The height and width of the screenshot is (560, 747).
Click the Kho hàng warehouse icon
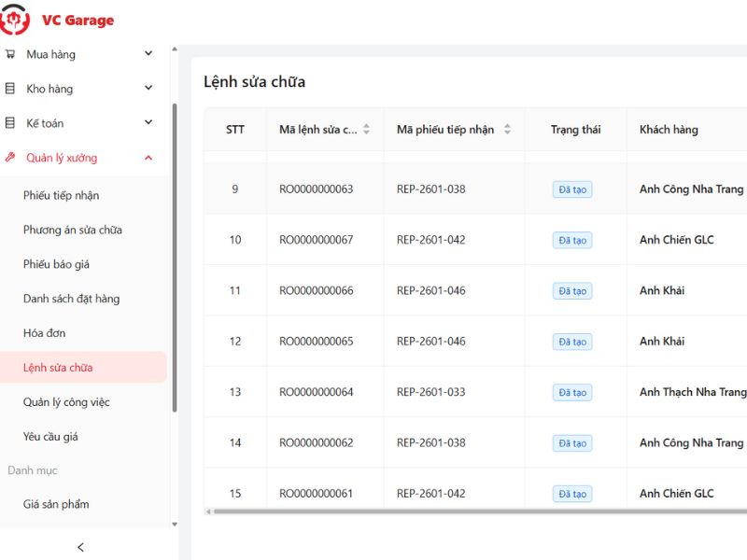pyautogui.click(x=10, y=89)
